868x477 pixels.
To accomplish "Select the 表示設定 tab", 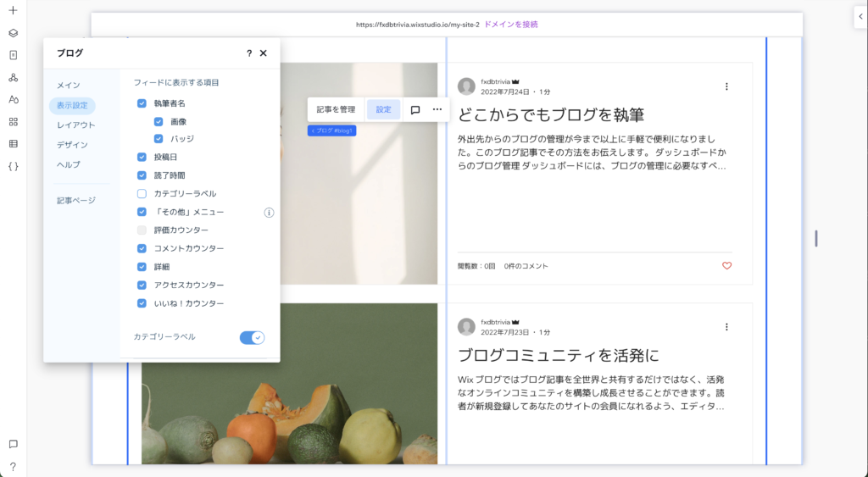I will pos(73,105).
